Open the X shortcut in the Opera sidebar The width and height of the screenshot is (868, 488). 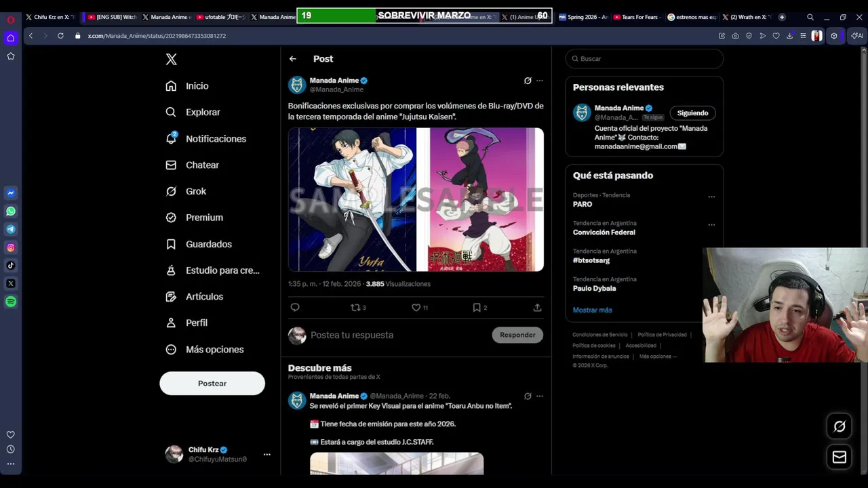click(11, 283)
